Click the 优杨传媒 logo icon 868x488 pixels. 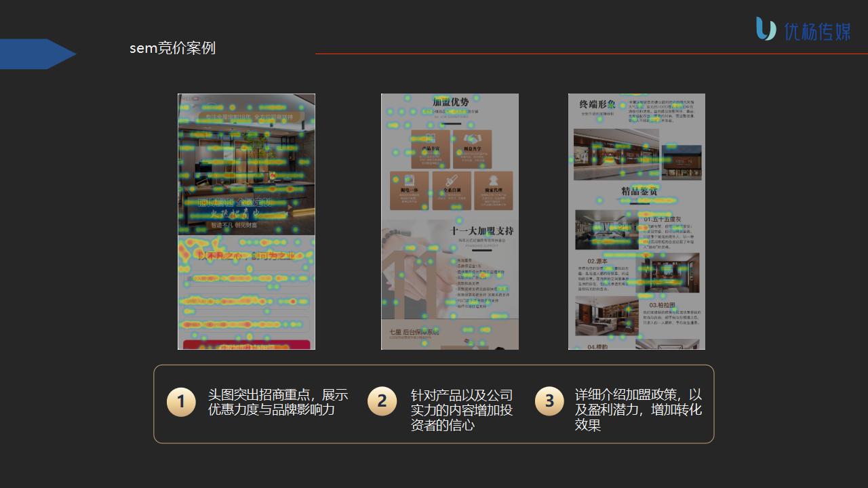pos(766,29)
